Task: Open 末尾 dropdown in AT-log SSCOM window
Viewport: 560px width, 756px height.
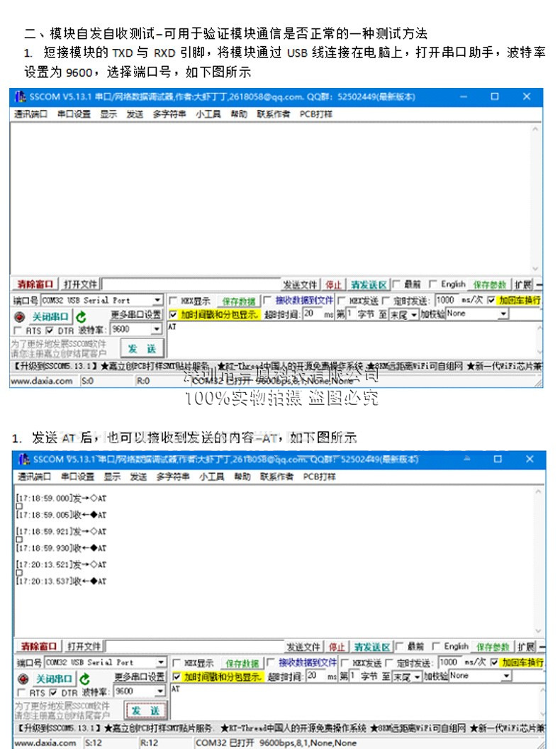Action: point(418,677)
